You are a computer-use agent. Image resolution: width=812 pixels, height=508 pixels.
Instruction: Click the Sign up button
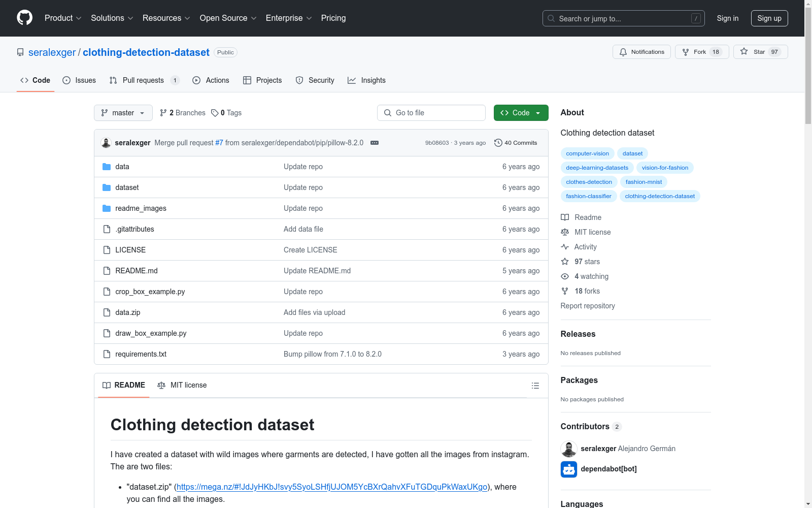tap(769, 18)
